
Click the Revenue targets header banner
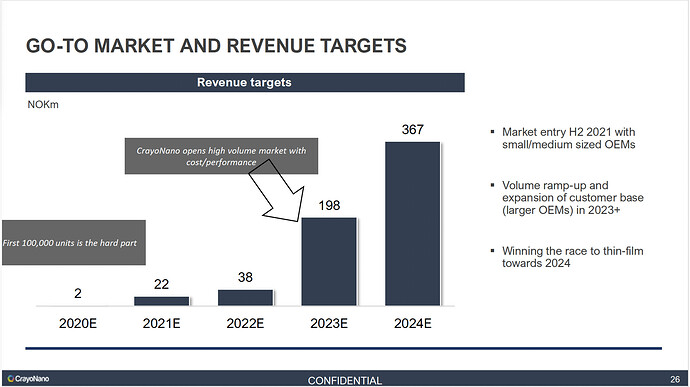(x=245, y=82)
